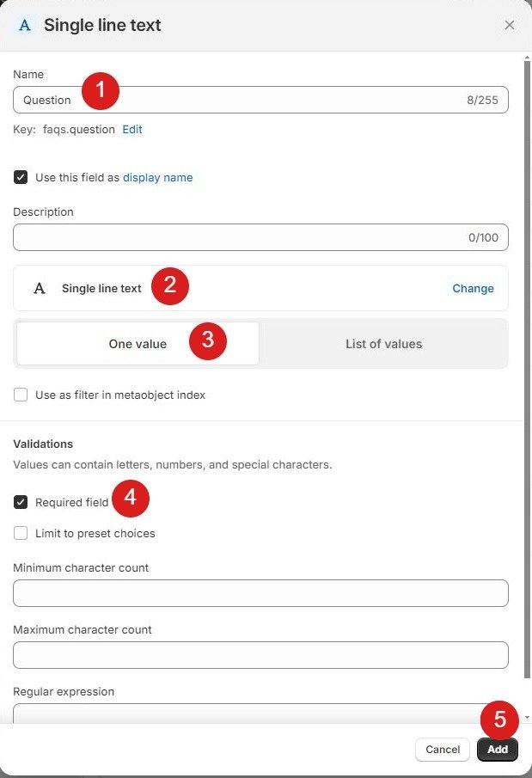Click the dialog's vertical scrollbar
Image resolution: width=532 pixels, height=778 pixels.
click(527, 361)
